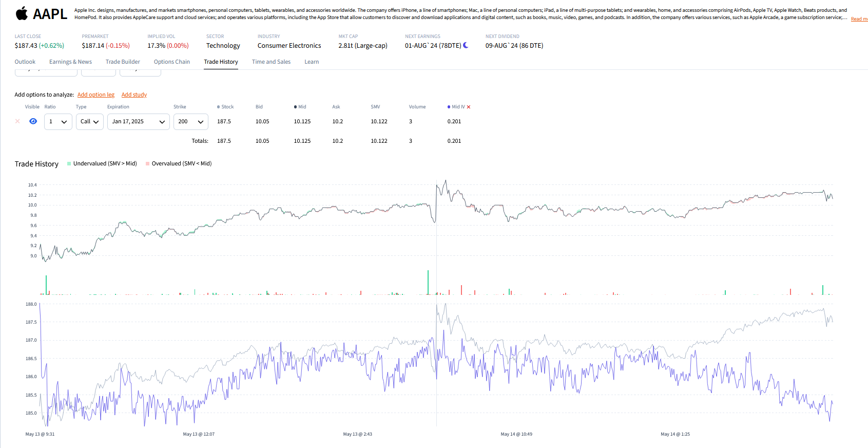
Task: Click market cap 2.81t (Large-cap)
Action: (x=363, y=46)
